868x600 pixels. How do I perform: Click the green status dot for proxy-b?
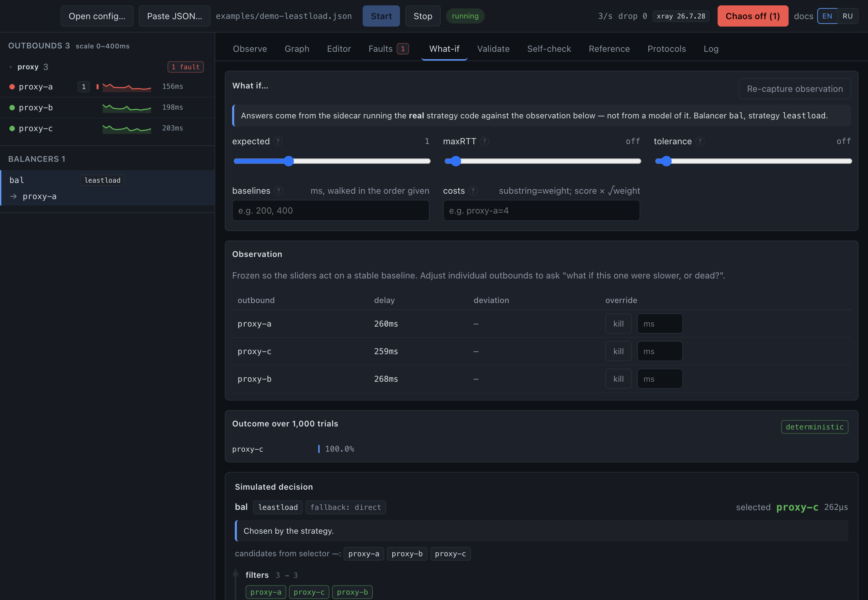pos(12,108)
